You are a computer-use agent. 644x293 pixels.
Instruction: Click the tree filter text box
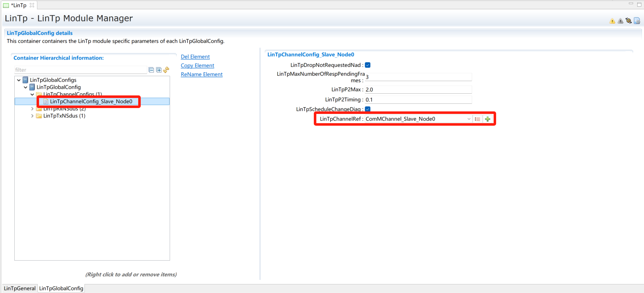pos(80,70)
